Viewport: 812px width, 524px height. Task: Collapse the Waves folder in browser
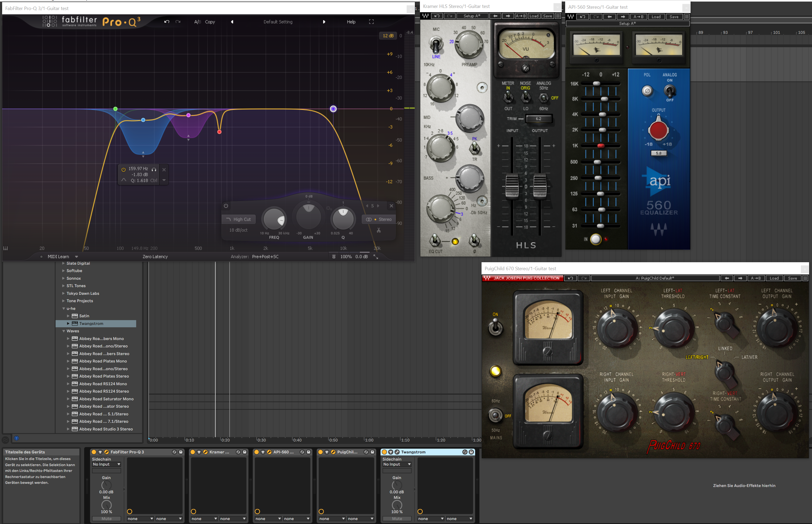coord(64,331)
